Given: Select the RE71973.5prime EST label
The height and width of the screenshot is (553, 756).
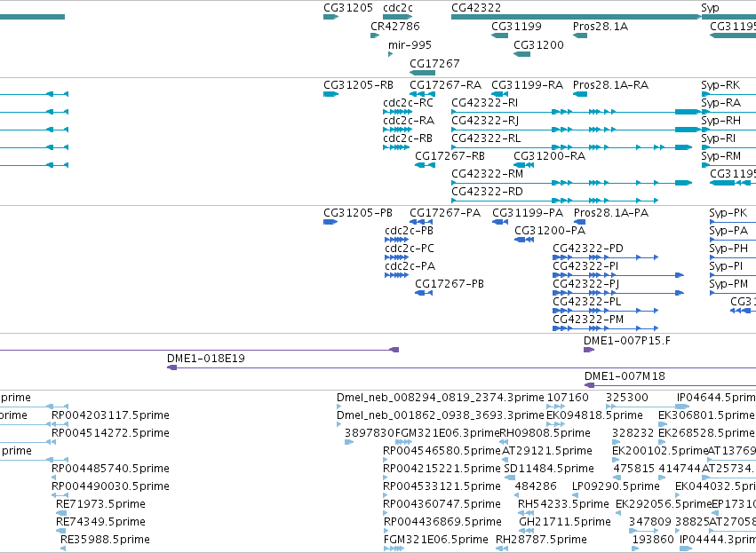Looking at the screenshot, I should pos(100,504).
